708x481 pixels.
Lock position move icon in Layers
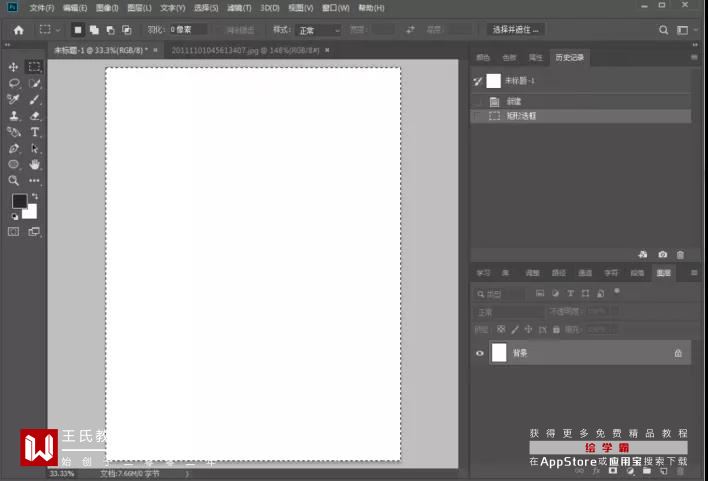click(x=528, y=330)
